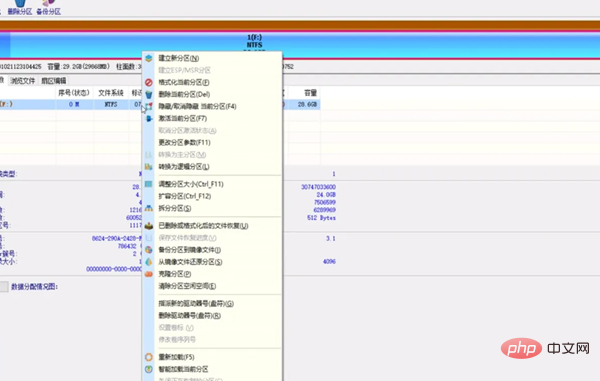Click the value 3.1

(331, 238)
